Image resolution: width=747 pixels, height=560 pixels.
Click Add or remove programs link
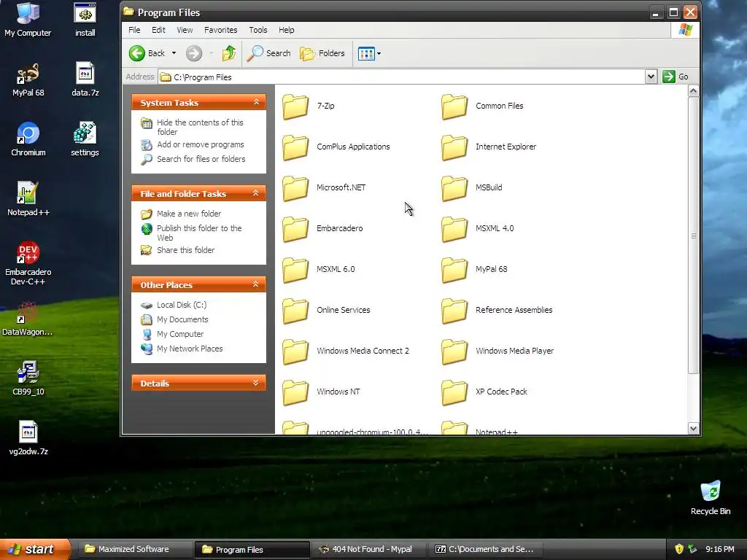(x=200, y=144)
